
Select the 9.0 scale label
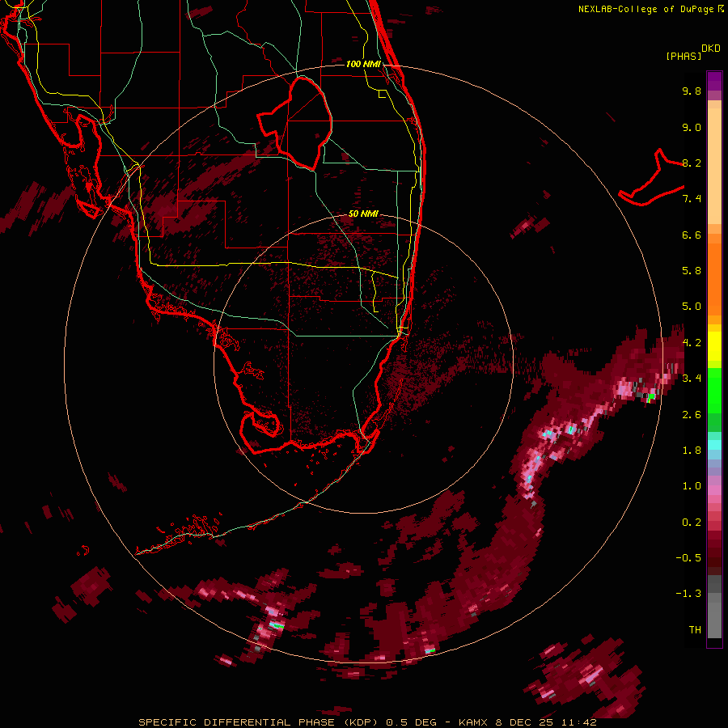point(692,127)
